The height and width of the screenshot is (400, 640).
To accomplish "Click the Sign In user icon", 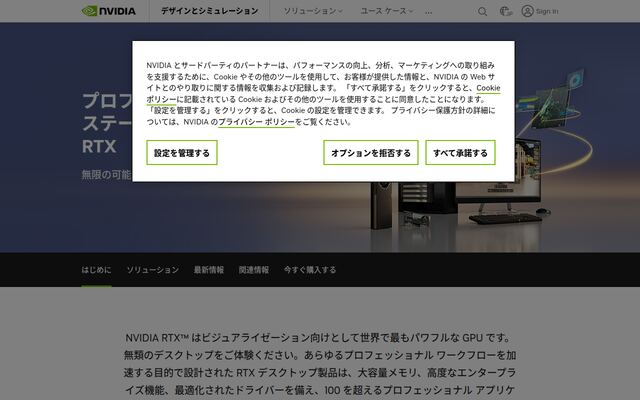I will (x=527, y=11).
